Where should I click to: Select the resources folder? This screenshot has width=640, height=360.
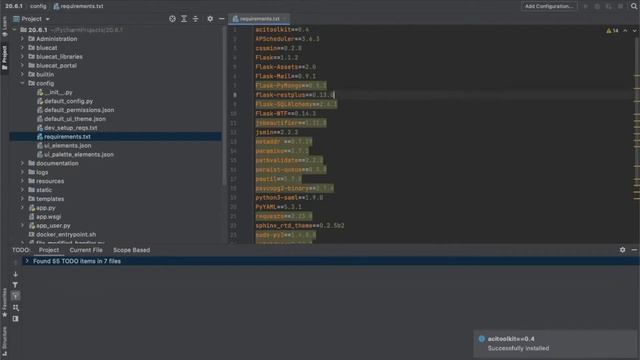(x=46, y=181)
